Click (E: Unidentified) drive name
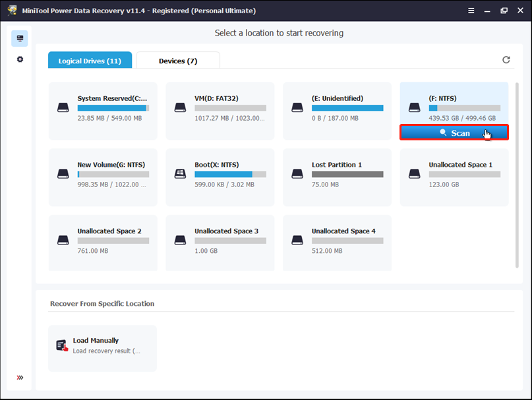The height and width of the screenshot is (400, 532). click(x=338, y=98)
